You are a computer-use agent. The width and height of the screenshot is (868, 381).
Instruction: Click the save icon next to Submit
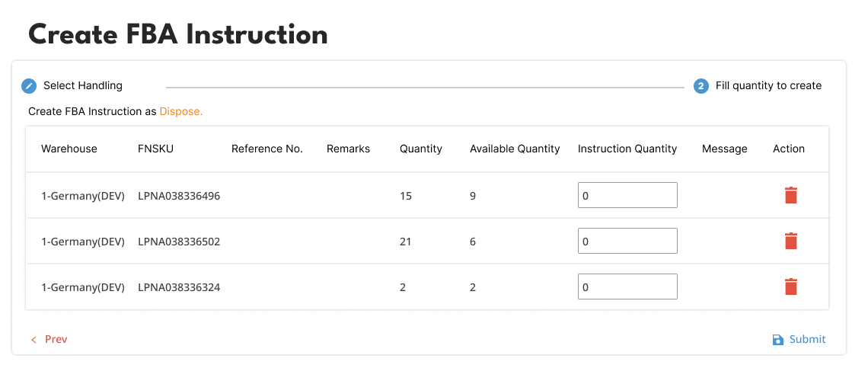coord(777,340)
